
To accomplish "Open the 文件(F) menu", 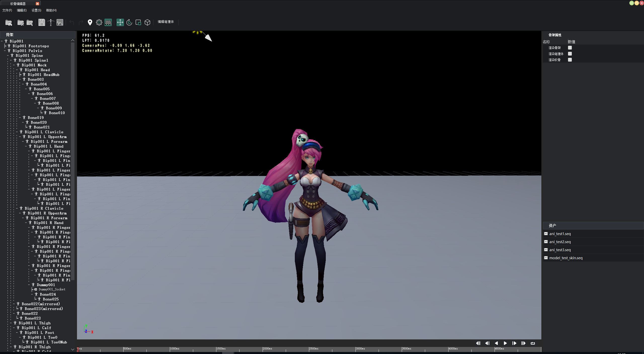I will (x=7, y=10).
